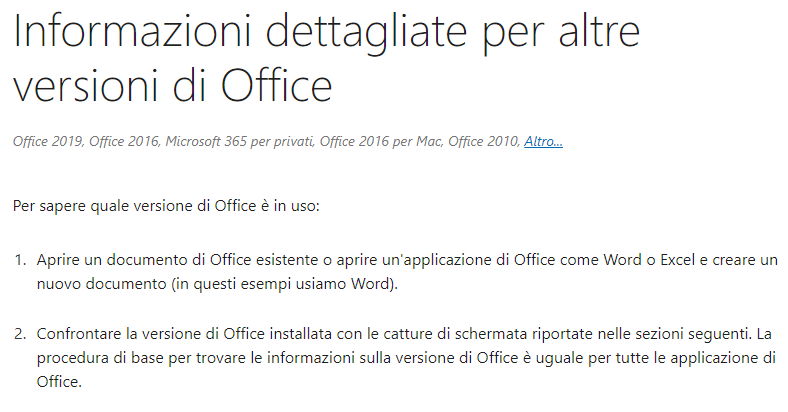Click '(in questi esempi usiamo Word)' text
This screenshot has height=412, width=788.
(284, 284)
